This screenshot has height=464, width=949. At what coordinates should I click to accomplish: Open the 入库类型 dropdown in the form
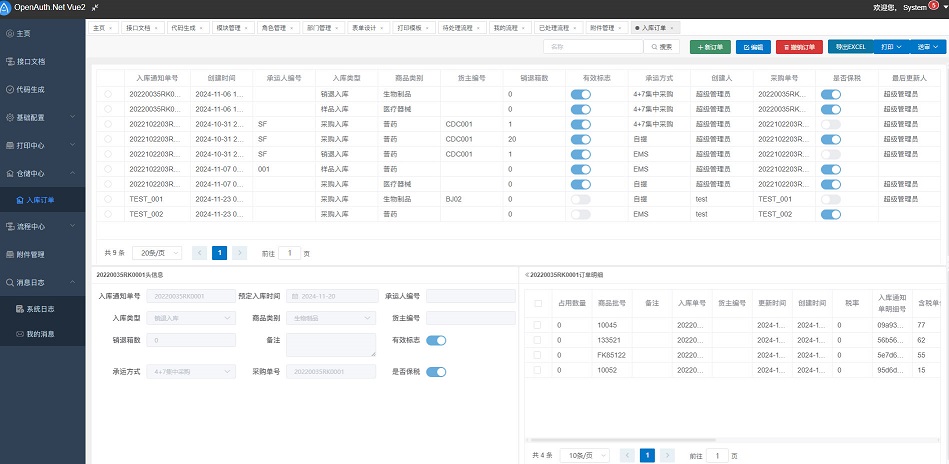(x=192, y=318)
